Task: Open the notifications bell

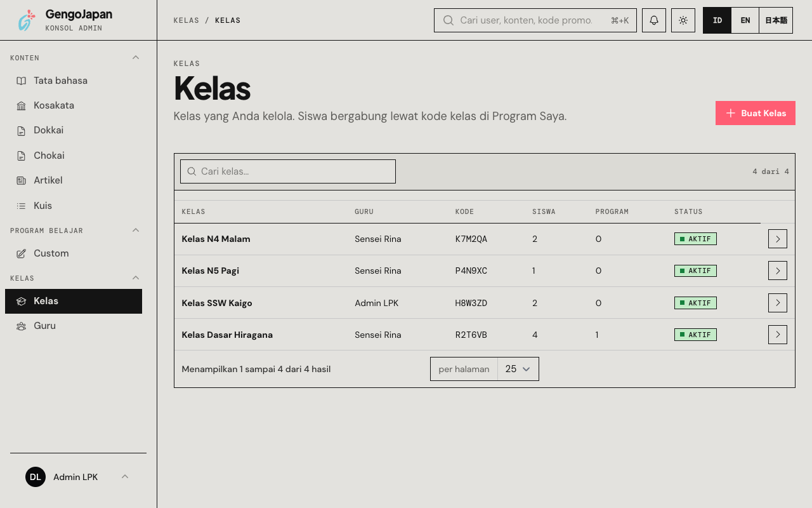Action: 654,20
